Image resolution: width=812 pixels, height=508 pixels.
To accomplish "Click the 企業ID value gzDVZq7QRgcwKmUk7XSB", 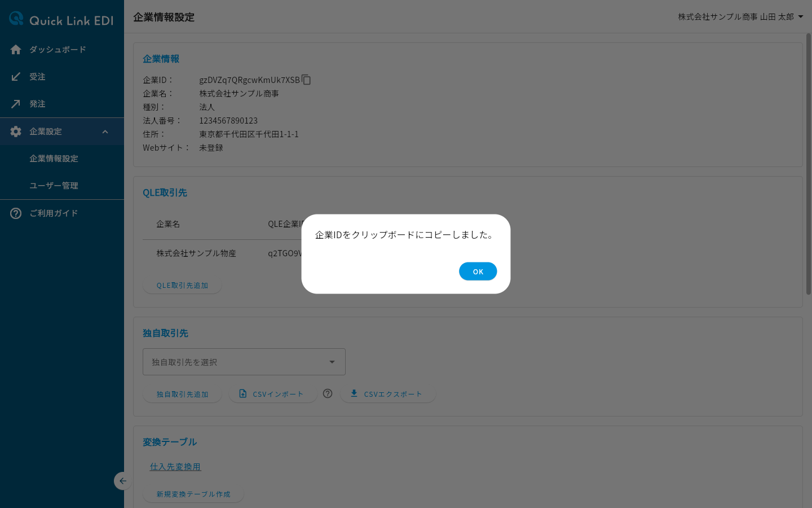I will tap(249, 80).
